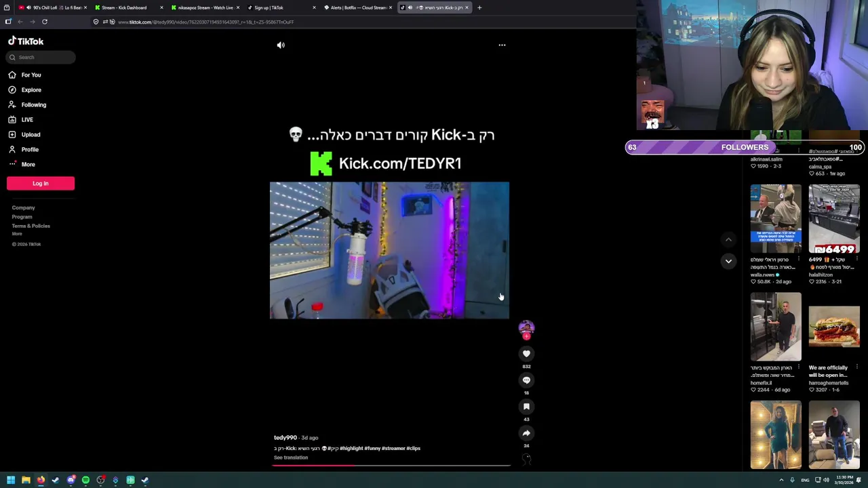Image resolution: width=868 pixels, height=488 pixels.
Task: Open options for walla.news video
Action: pyautogui.click(x=799, y=259)
